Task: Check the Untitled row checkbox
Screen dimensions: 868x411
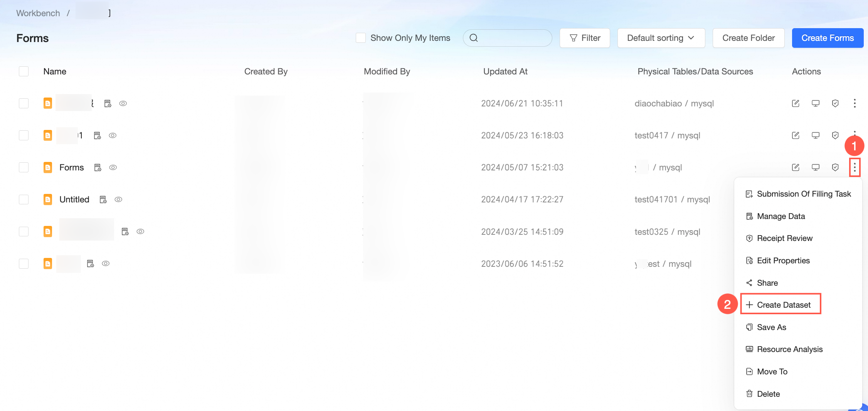Action: (24, 199)
